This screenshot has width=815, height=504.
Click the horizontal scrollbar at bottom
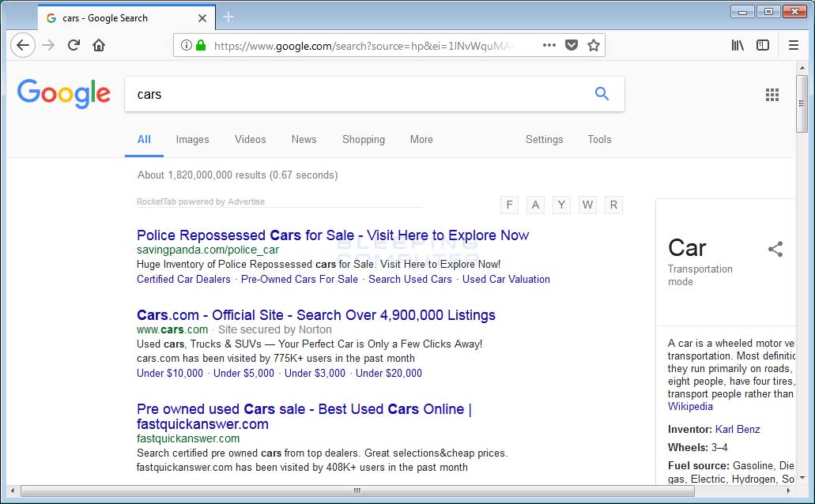(x=356, y=491)
